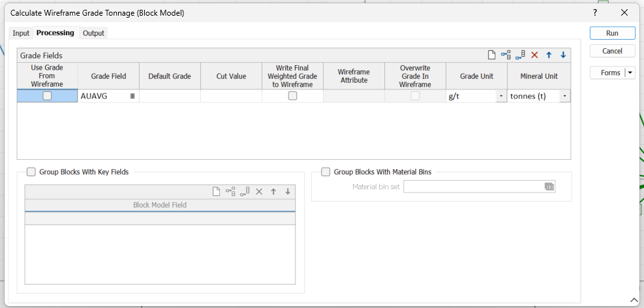Viewport: 644px width, 308px height.
Task: Click insert row icon in Grade Fields toolbar
Action: pos(506,55)
